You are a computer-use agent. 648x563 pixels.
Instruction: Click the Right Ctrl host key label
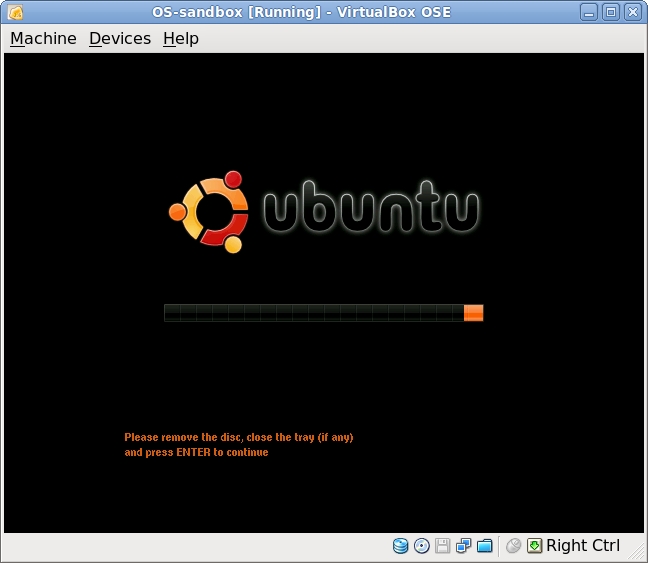point(583,545)
